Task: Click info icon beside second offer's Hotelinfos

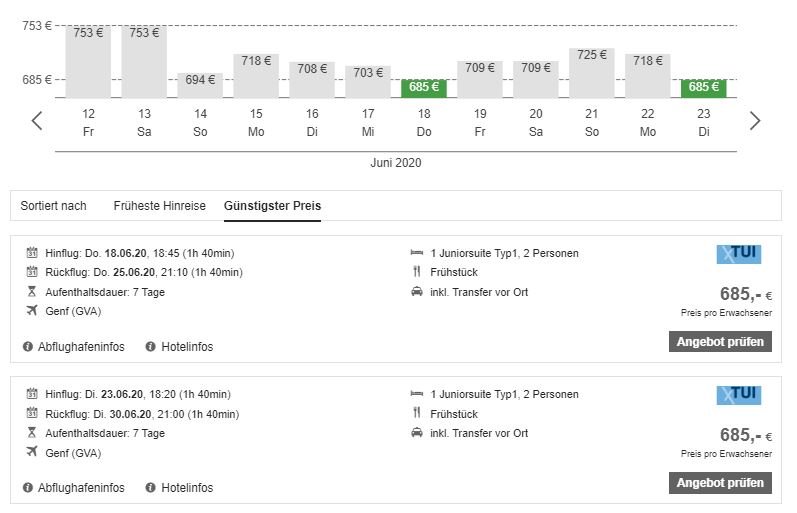Action: click(151, 488)
